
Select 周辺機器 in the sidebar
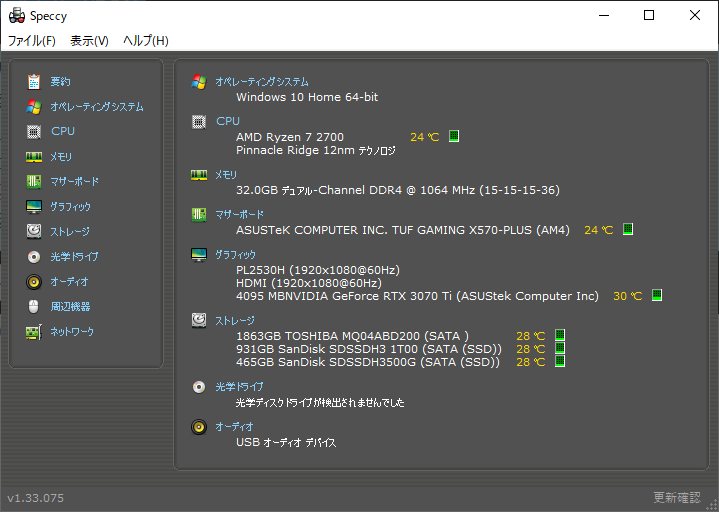(70, 307)
